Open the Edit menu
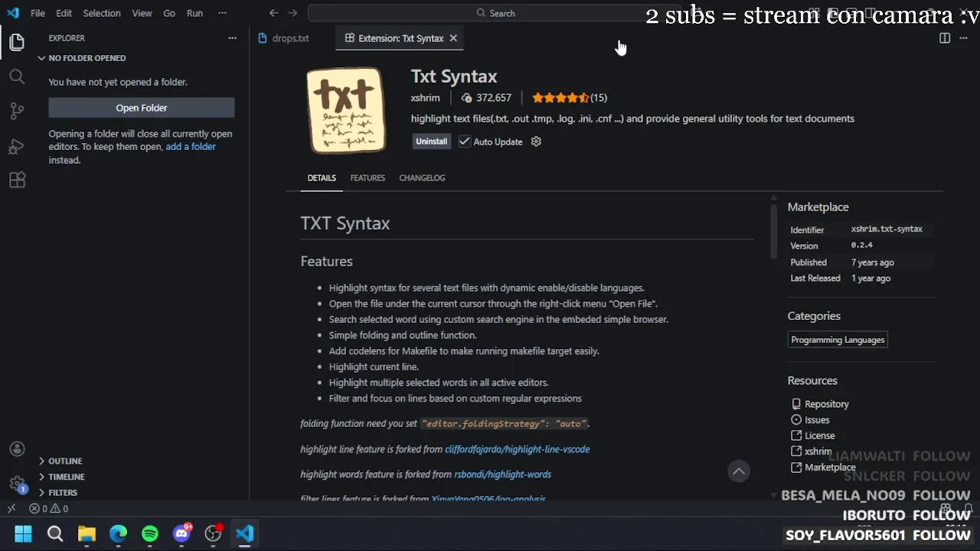Image resolution: width=980 pixels, height=551 pixels. [64, 13]
